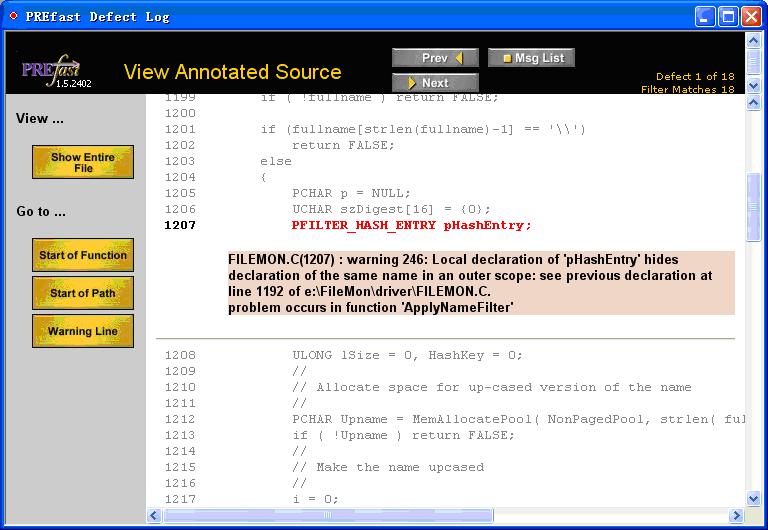Click header pane scroll down arrow

[753, 86]
